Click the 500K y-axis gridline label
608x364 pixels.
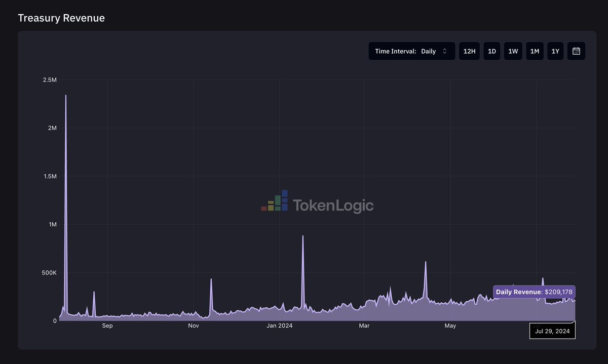pos(49,272)
